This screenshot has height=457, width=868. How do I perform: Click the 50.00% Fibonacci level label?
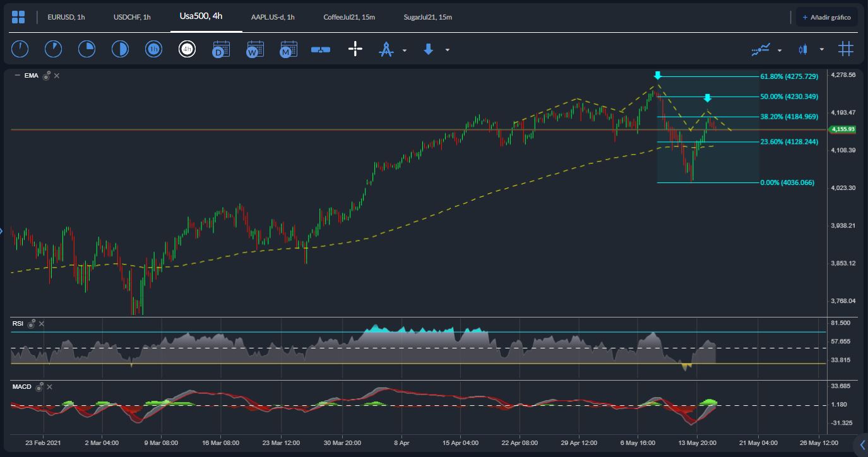(789, 97)
